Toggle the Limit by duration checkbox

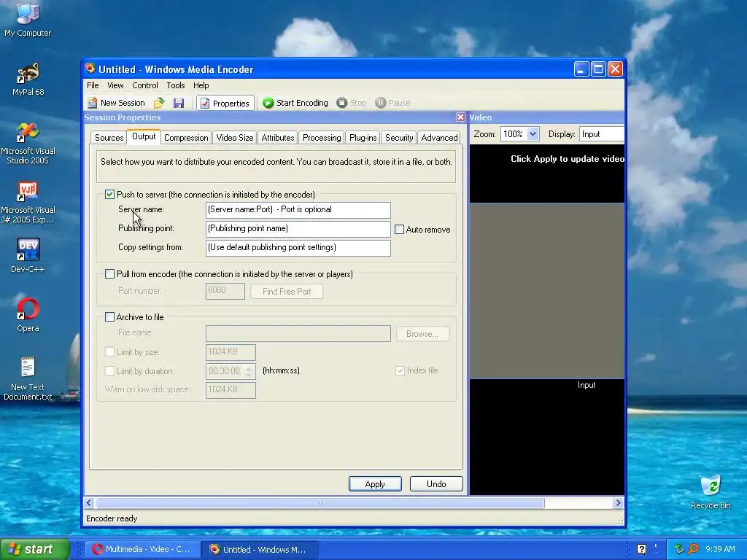109,370
